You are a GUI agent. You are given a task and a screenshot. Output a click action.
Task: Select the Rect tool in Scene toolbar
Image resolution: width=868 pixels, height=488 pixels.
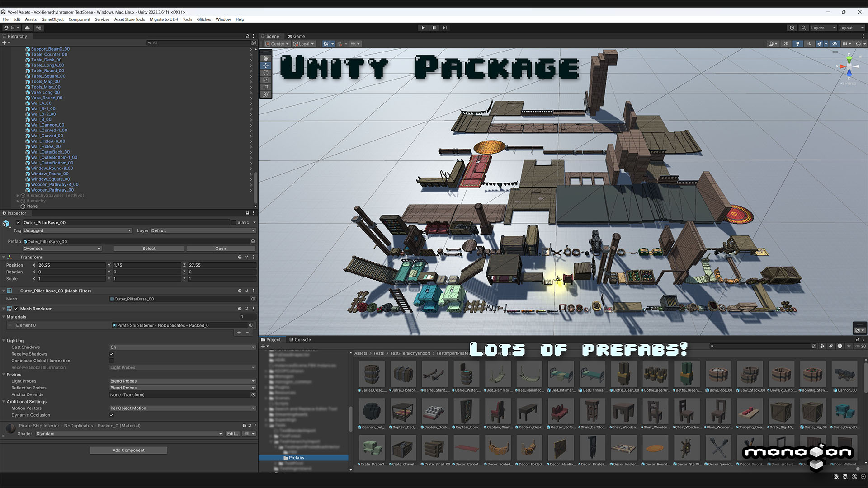point(266,87)
